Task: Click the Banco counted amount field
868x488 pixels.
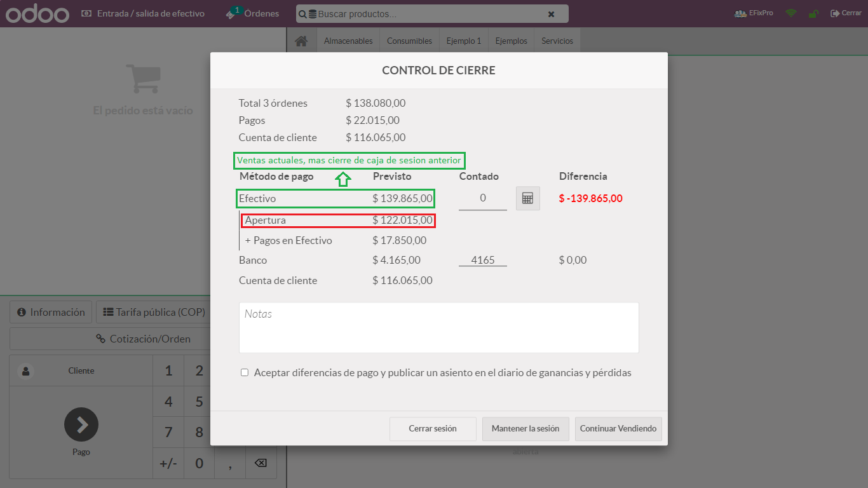Action: point(483,260)
